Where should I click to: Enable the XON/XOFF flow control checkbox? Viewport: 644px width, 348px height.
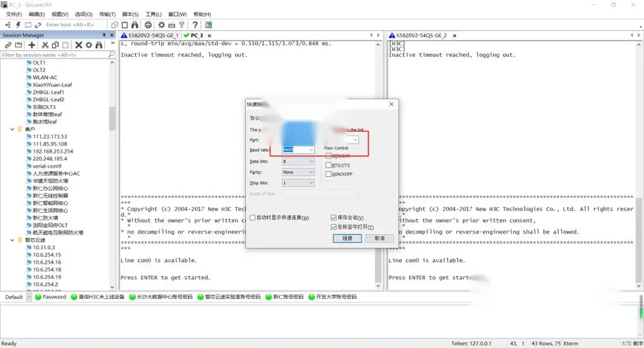[328, 174]
